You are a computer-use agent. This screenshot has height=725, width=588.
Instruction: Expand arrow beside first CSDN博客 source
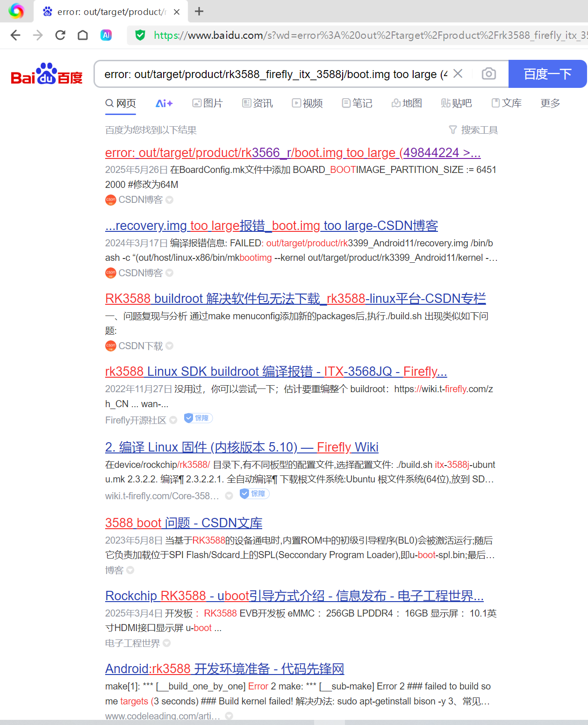pyautogui.click(x=169, y=200)
